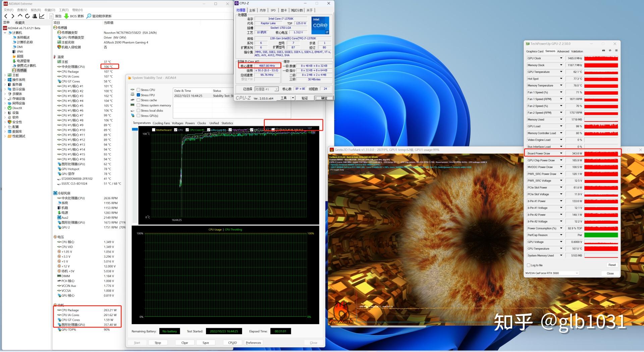Click the graph scale slider in stability test

(x=135, y=129)
